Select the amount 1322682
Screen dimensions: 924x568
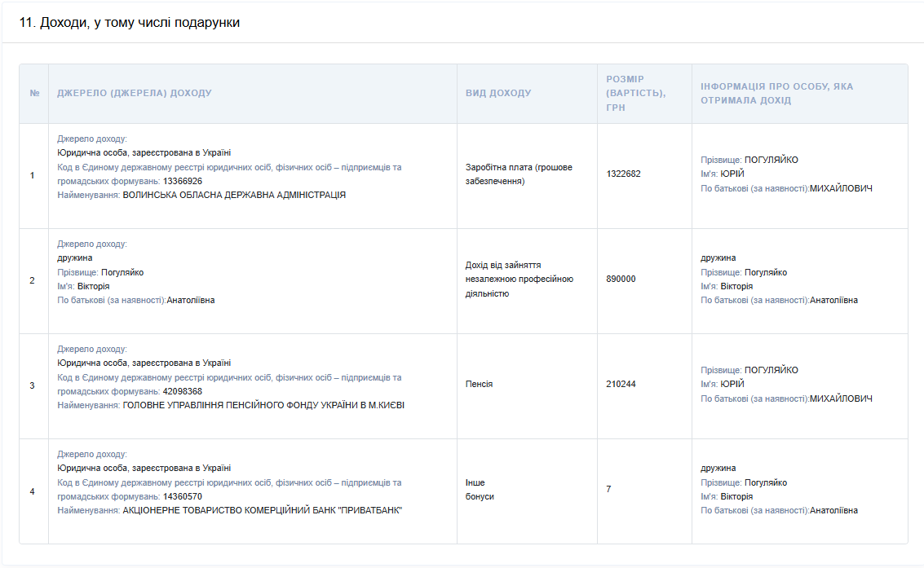click(x=623, y=174)
